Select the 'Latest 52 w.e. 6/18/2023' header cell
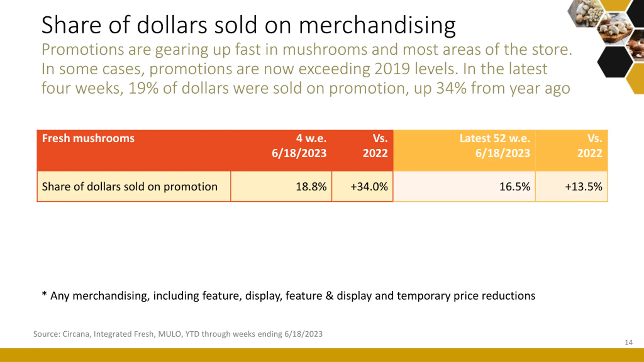The height and width of the screenshot is (362, 644). pos(464,150)
